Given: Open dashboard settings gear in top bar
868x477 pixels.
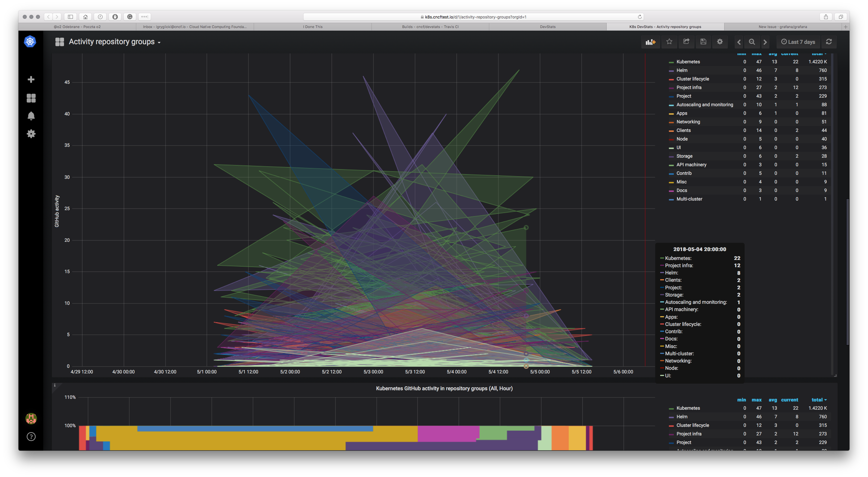Looking at the screenshot, I should pos(720,42).
